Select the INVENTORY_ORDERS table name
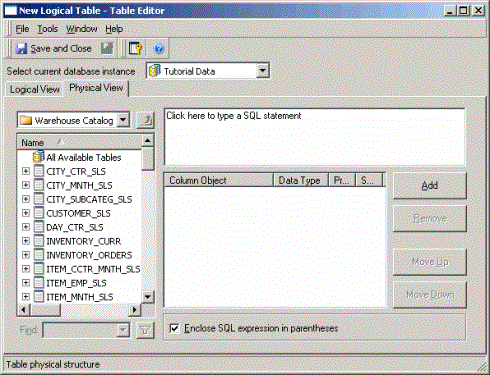Screen dimensions: 490x375 pyautogui.click(x=89, y=255)
